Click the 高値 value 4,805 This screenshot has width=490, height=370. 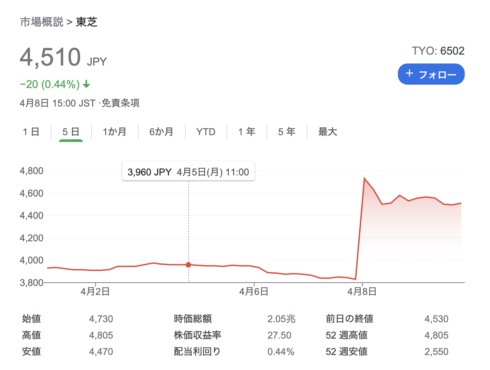tap(101, 335)
